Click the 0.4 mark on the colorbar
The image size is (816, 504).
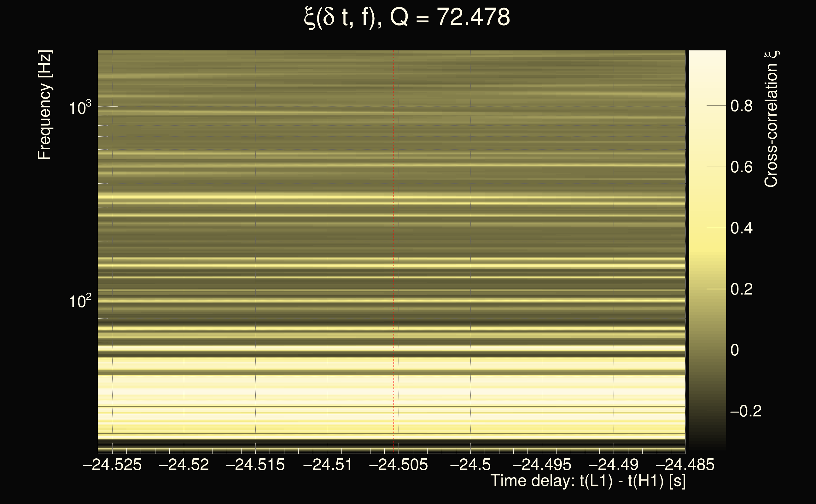pyautogui.click(x=741, y=228)
